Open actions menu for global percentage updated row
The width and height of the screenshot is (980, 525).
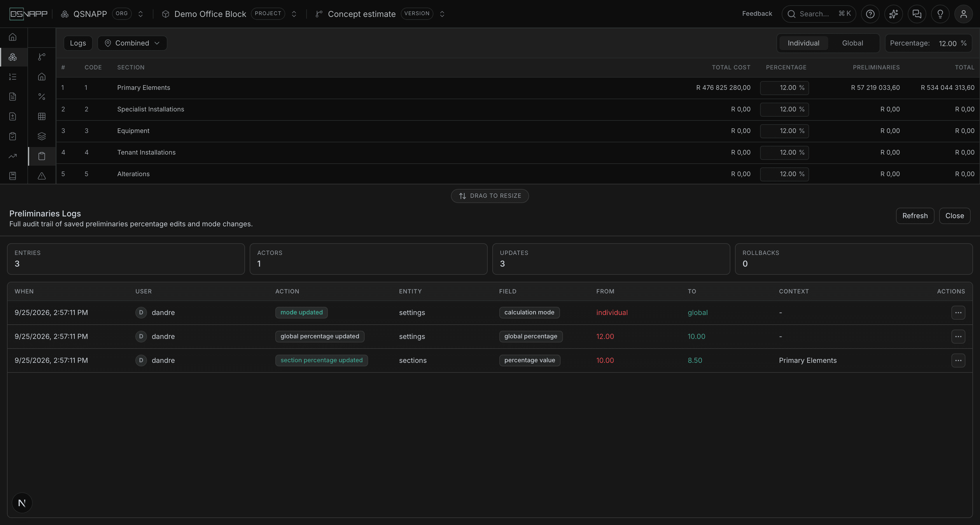pyautogui.click(x=958, y=336)
